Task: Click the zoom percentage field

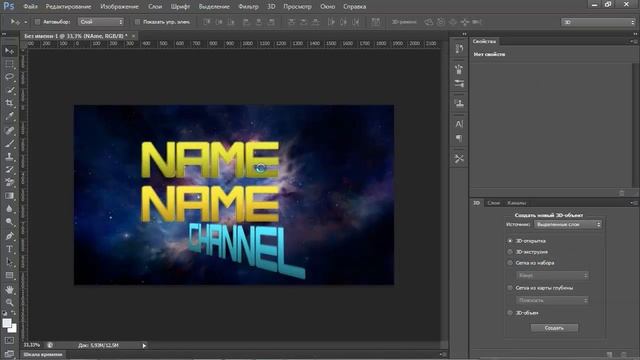Action: click(x=31, y=345)
